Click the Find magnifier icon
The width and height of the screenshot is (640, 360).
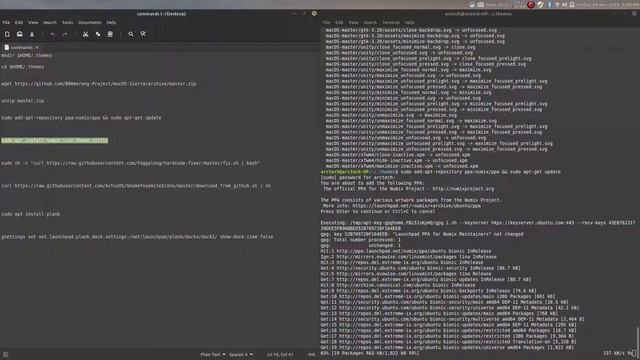tap(131, 34)
